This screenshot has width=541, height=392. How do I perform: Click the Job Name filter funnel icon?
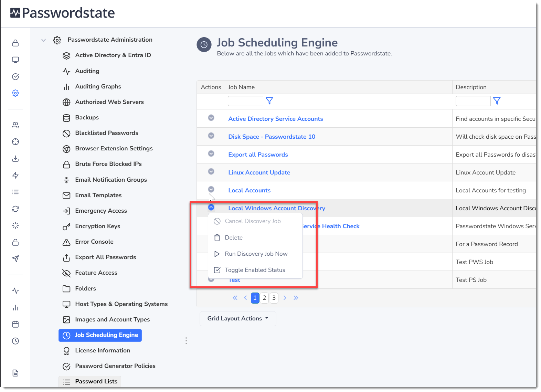click(269, 101)
